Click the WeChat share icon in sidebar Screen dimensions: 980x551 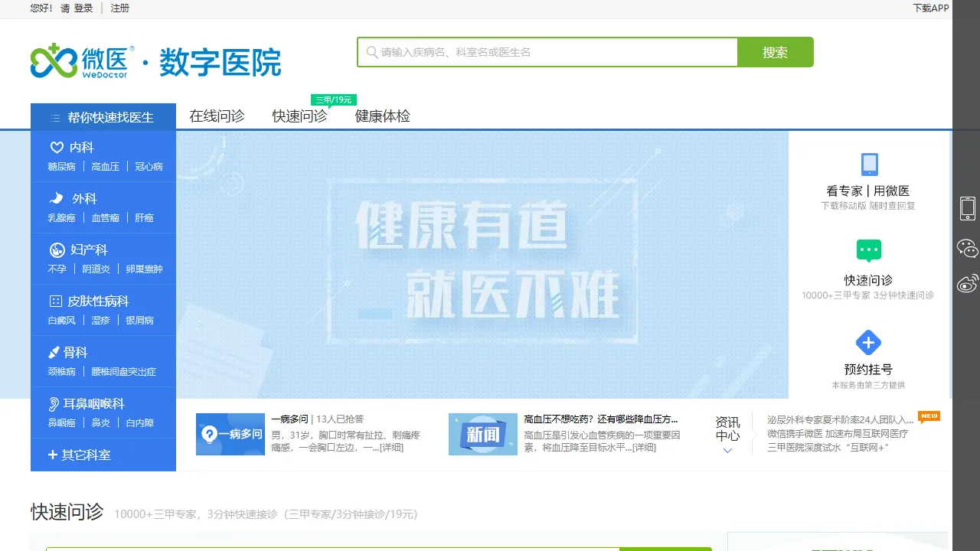pyautogui.click(x=966, y=248)
